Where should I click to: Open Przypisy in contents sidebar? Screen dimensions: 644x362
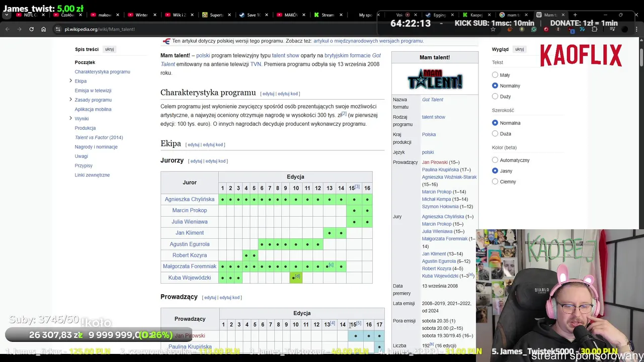(84, 165)
